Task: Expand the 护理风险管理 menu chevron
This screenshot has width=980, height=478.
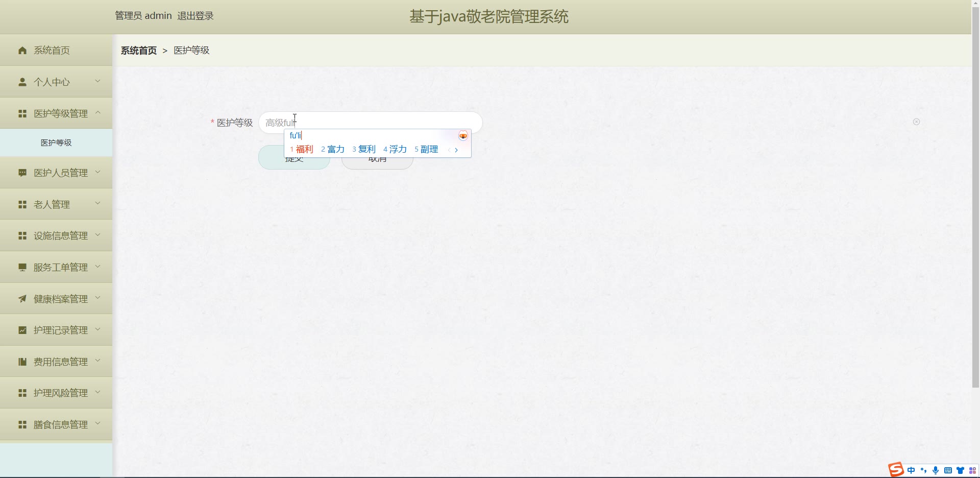Action: coord(97,392)
